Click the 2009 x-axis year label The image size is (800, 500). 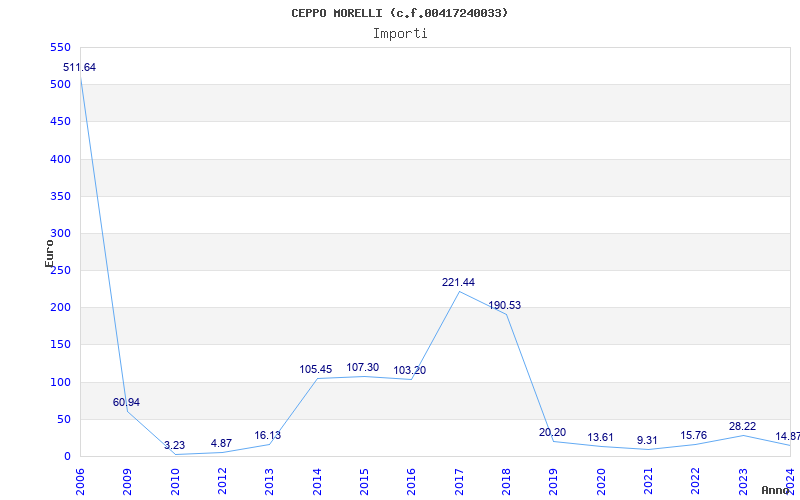(127, 482)
